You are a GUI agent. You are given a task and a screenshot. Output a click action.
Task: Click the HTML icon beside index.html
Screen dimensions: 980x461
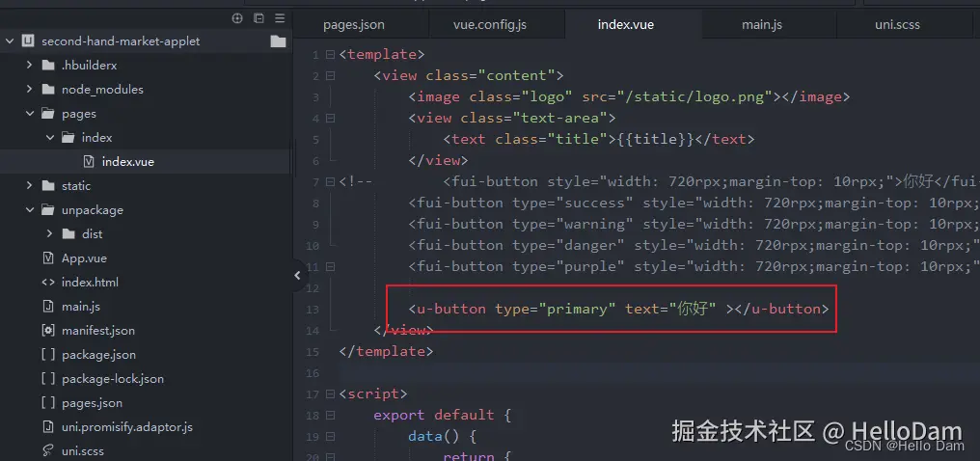pyautogui.click(x=48, y=282)
